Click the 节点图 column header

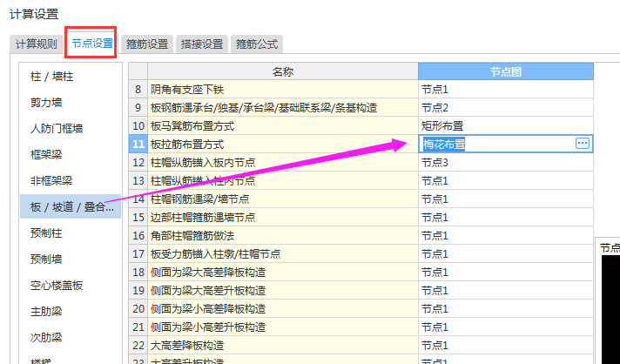coord(506,71)
